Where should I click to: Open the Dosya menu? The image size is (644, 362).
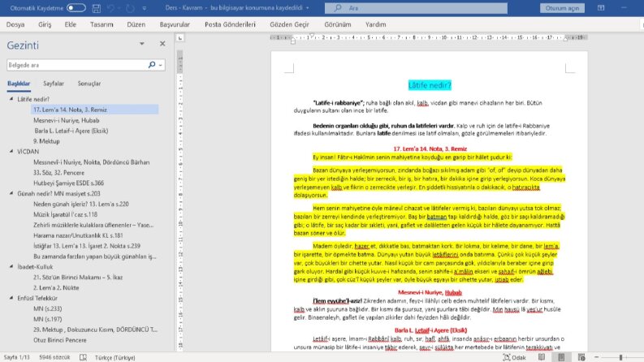click(x=15, y=24)
